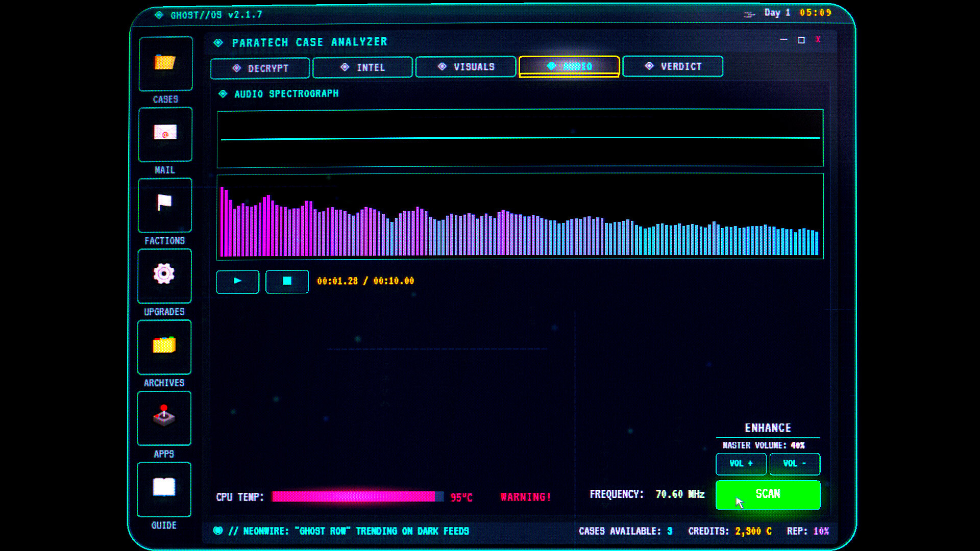Launch Apps via joystick icon

(164, 417)
